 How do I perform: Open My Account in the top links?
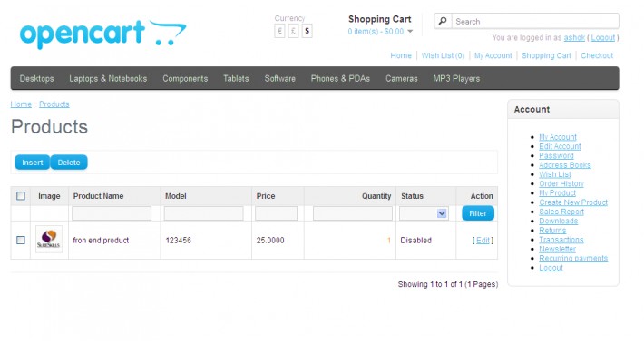[x=493, y=55]
